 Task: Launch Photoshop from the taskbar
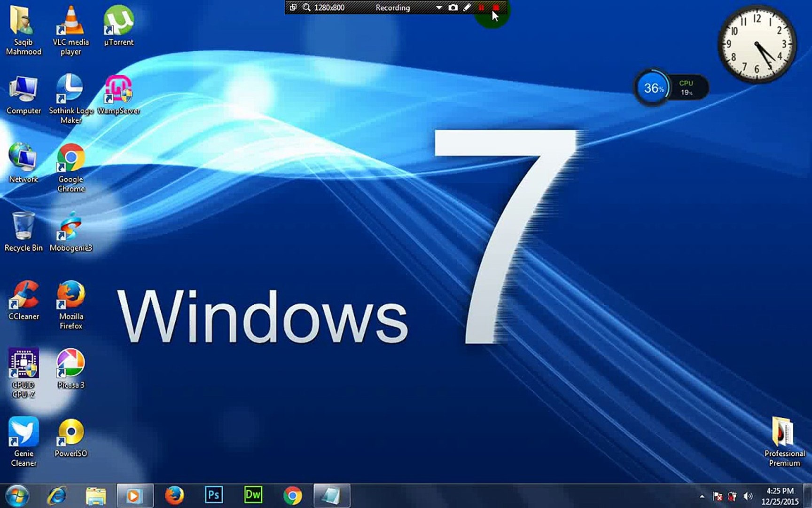[214, 496]
